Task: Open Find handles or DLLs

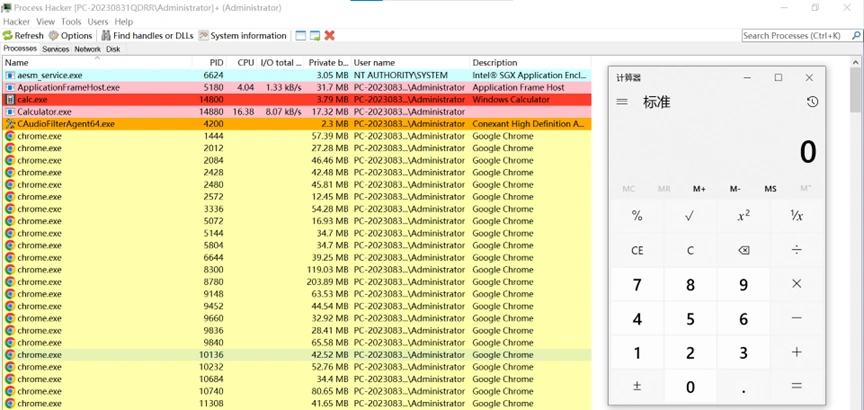Action: [147, 36]
